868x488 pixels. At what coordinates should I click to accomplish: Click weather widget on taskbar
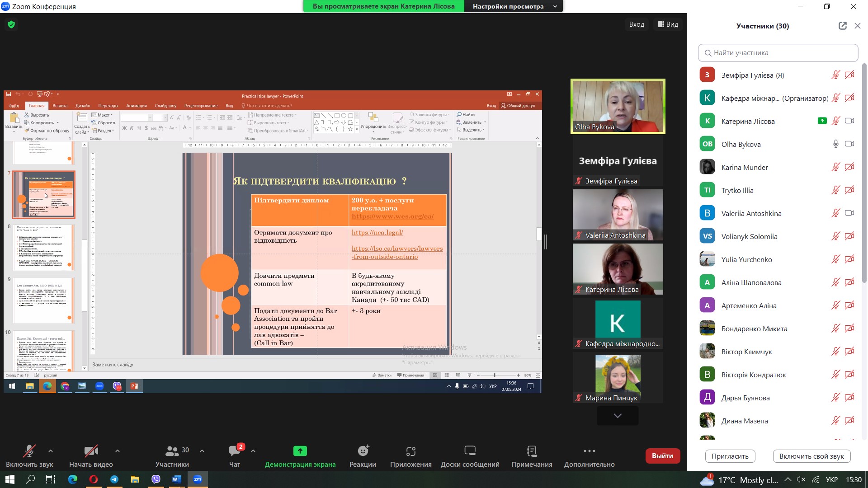point(739,480)
